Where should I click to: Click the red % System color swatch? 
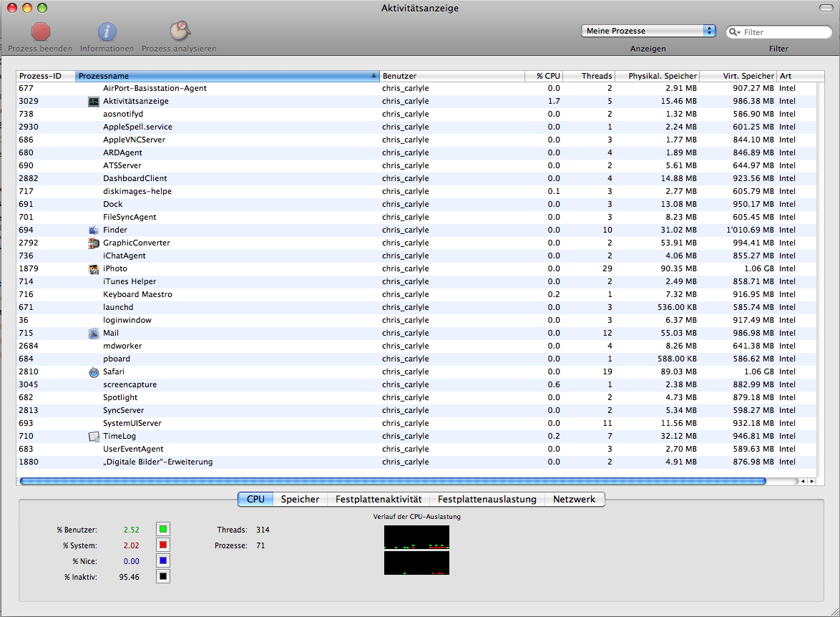[163, 545]
